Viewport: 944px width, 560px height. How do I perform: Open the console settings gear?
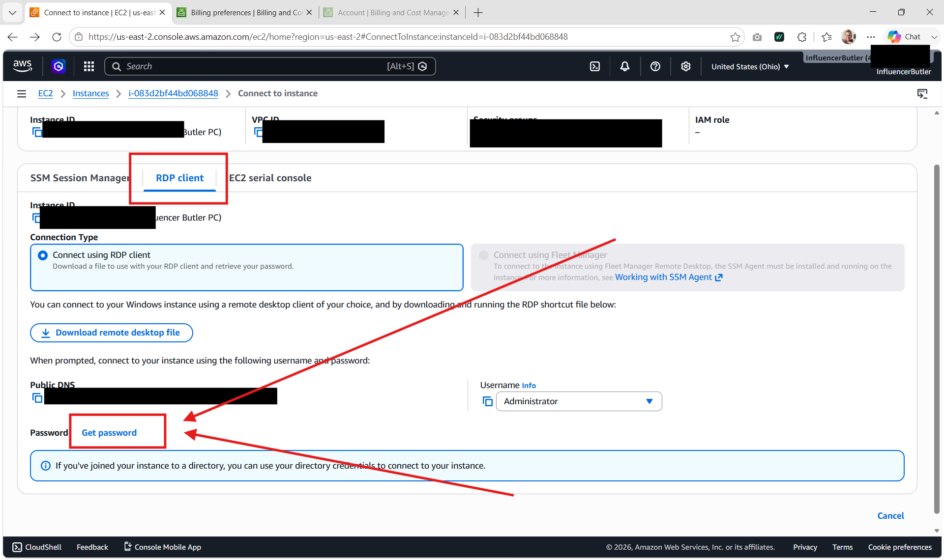pyautogui.click(x=686, y=66)
